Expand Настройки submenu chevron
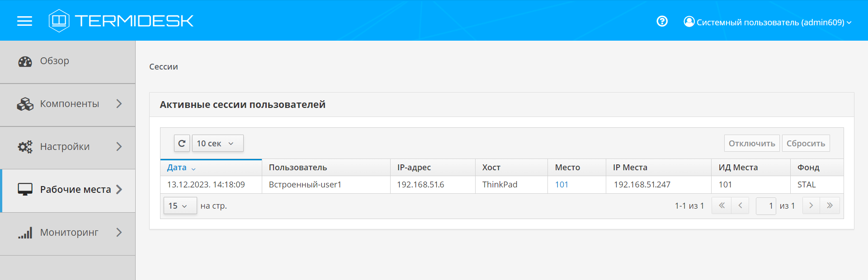The image size is (868, 280). [119, 147]
